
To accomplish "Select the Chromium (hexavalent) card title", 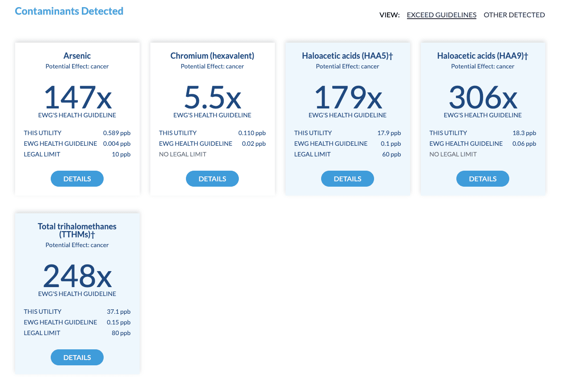I will [x=212, y=56].
